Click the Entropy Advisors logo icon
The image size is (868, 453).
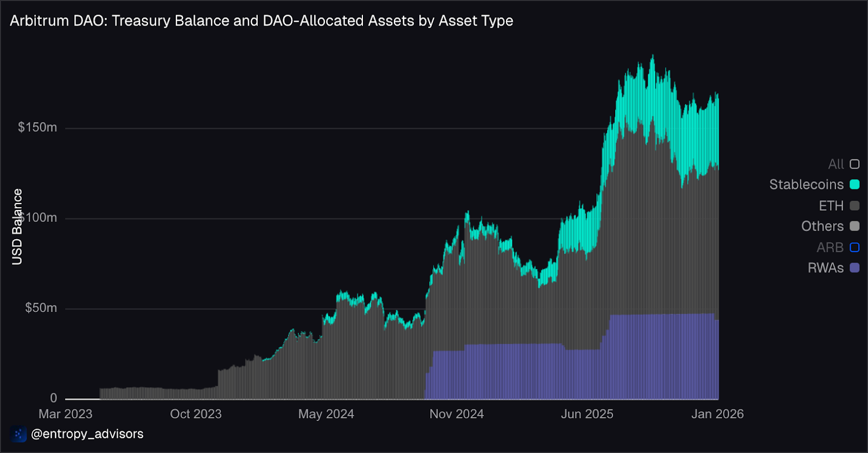tap(18, 434)
